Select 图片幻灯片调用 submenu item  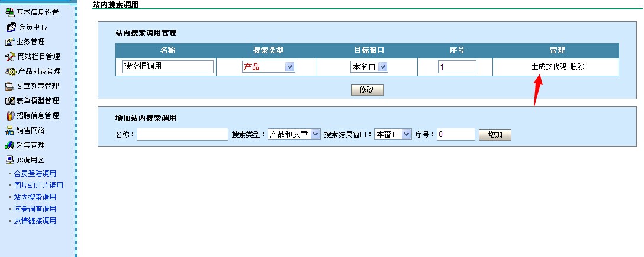[x=38, y=186]
